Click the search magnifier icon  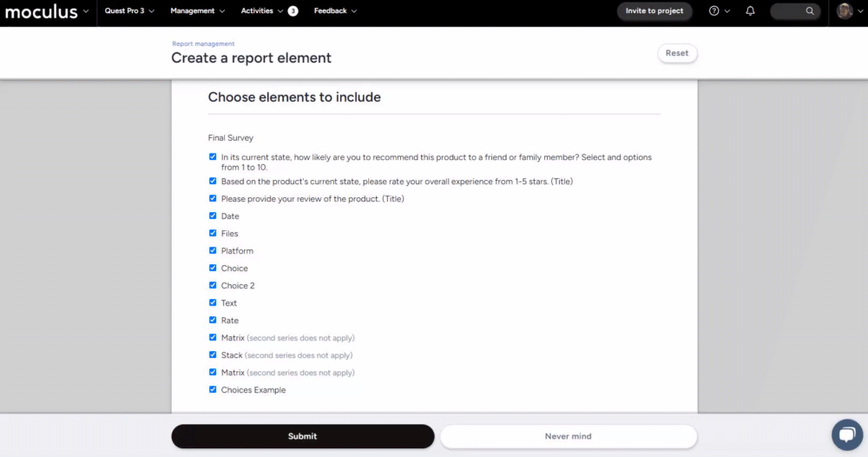coord(810,11)
